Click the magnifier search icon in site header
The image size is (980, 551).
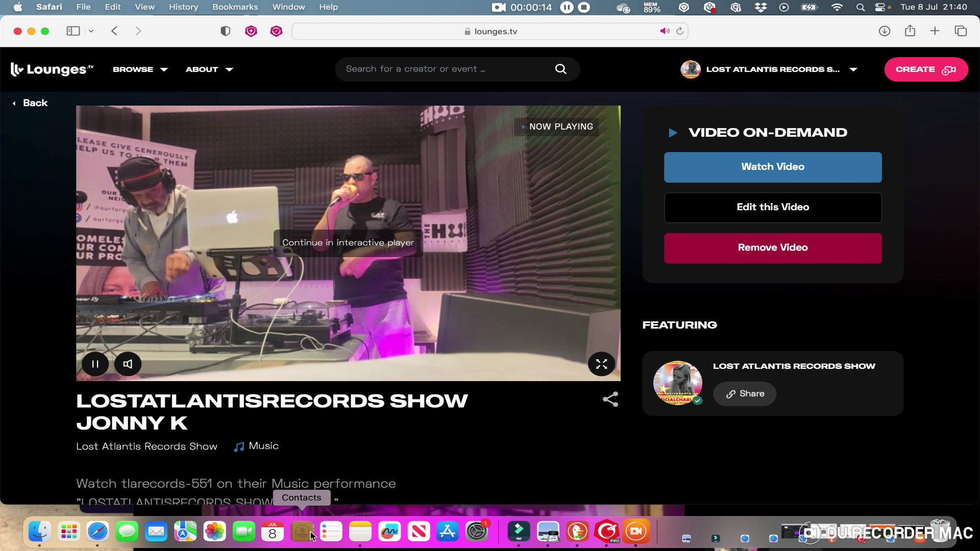560,69
